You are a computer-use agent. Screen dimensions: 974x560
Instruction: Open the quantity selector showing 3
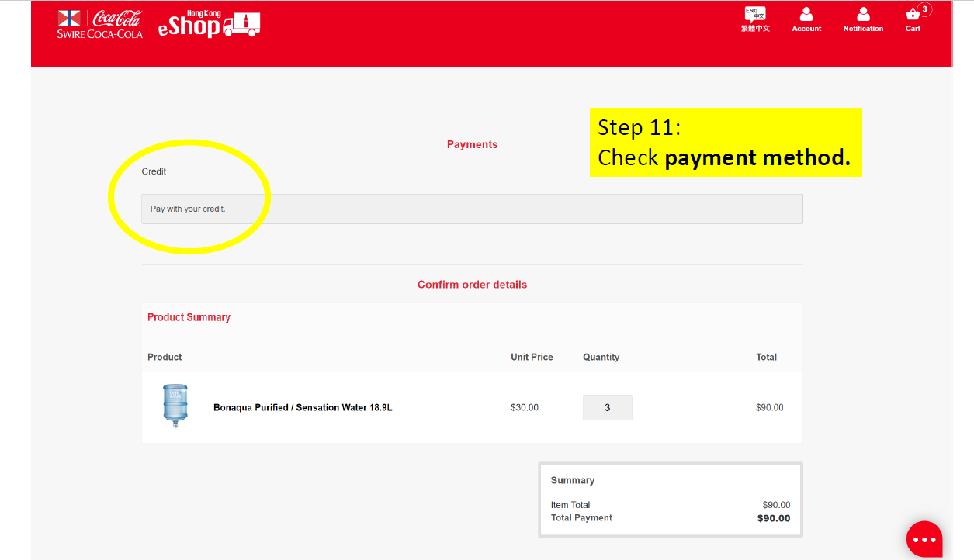[x=607, y=406]
